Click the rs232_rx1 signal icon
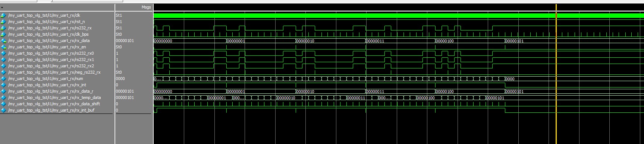 click(3, 60)
